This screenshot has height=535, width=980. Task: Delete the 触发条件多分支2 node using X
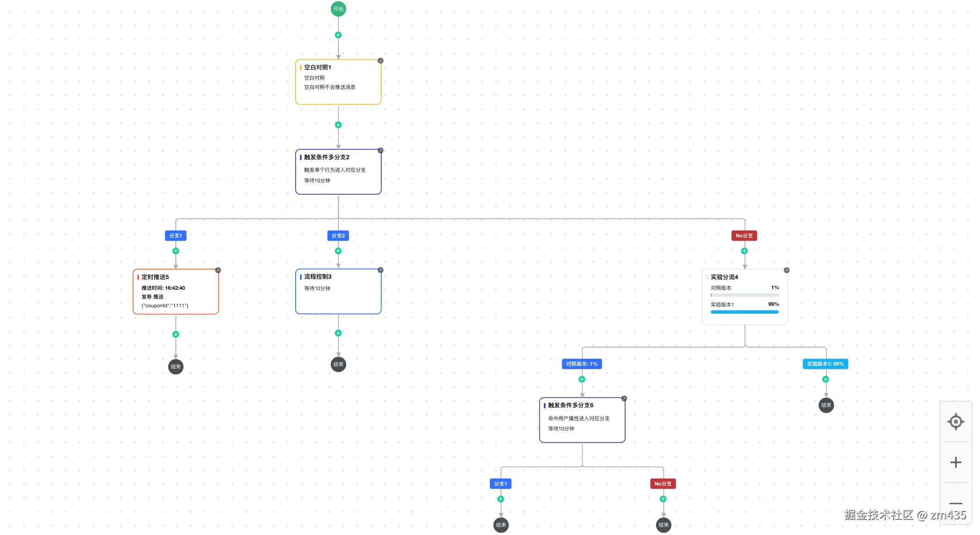pyautogui.click(x=380, y=150)
